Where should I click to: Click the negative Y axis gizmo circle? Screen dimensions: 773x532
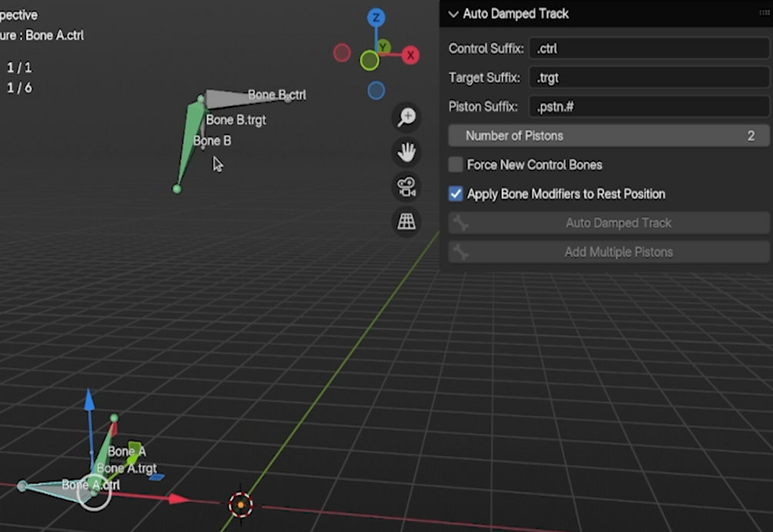[x=369, y=61]
